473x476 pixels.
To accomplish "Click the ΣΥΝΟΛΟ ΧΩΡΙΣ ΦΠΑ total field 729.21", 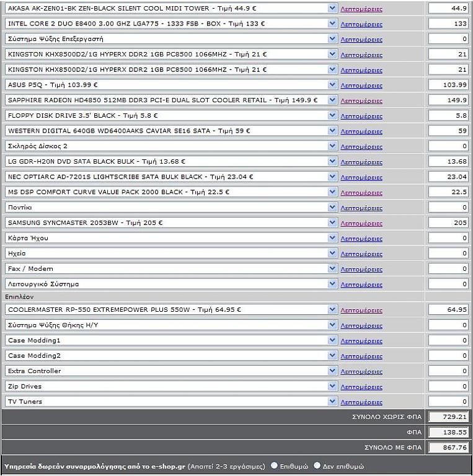I will [448, 416].
